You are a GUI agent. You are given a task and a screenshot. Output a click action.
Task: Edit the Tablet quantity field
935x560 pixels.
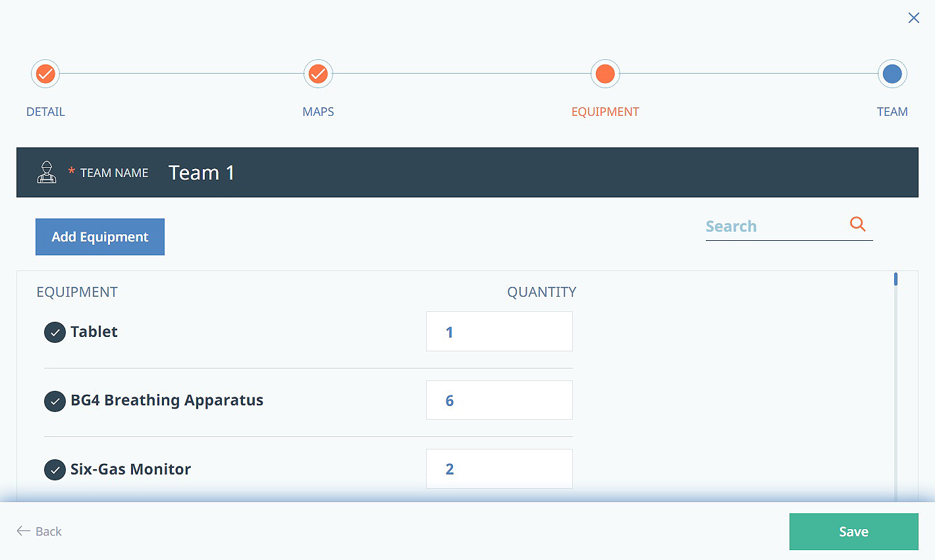[x=499, y=332]
